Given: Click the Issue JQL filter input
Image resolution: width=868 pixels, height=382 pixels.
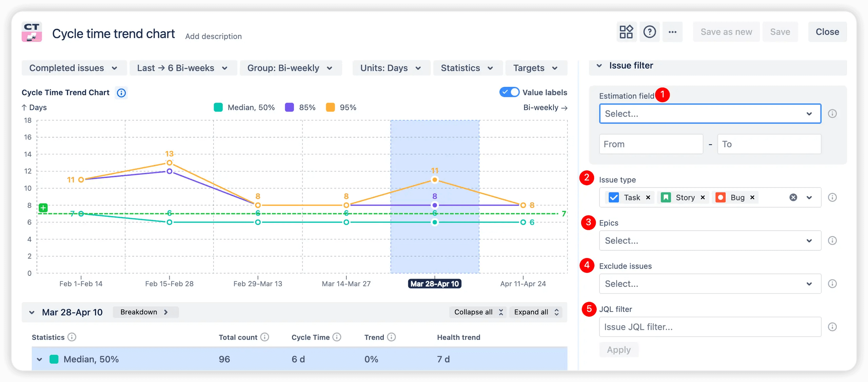Looking at the screenshot, I should click(x=710, y=327).
